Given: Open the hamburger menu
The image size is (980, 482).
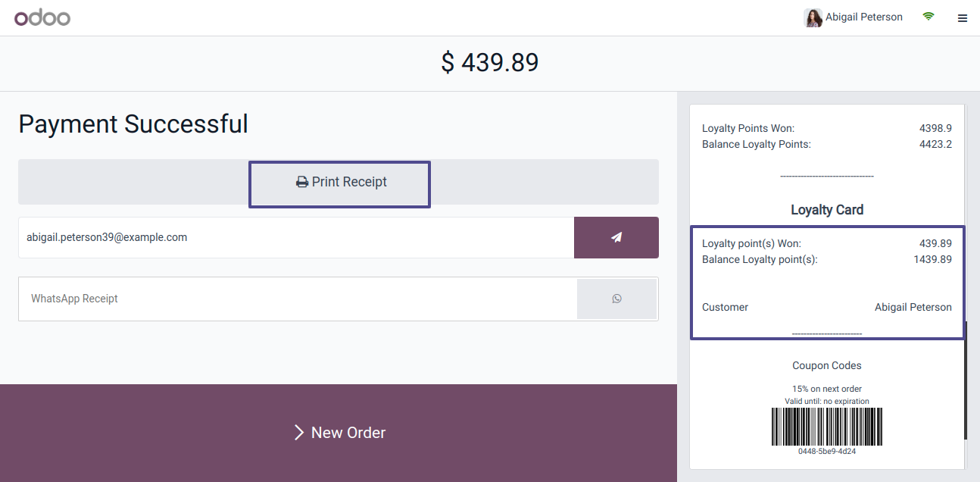Looking at the screenshot, I should point(963,18).
